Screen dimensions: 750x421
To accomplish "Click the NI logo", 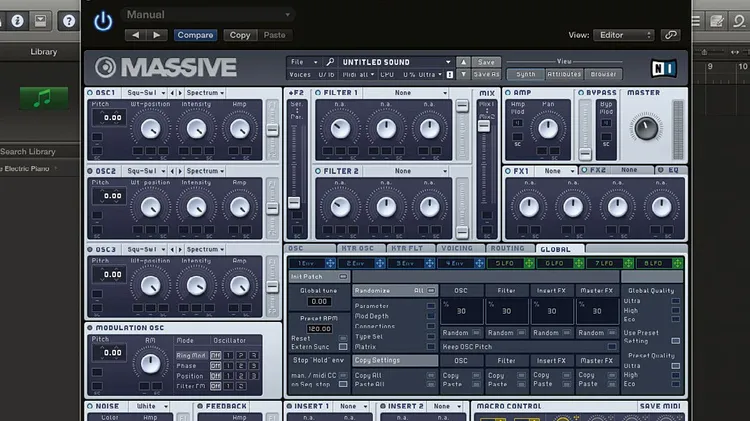I will click(664, 68).
